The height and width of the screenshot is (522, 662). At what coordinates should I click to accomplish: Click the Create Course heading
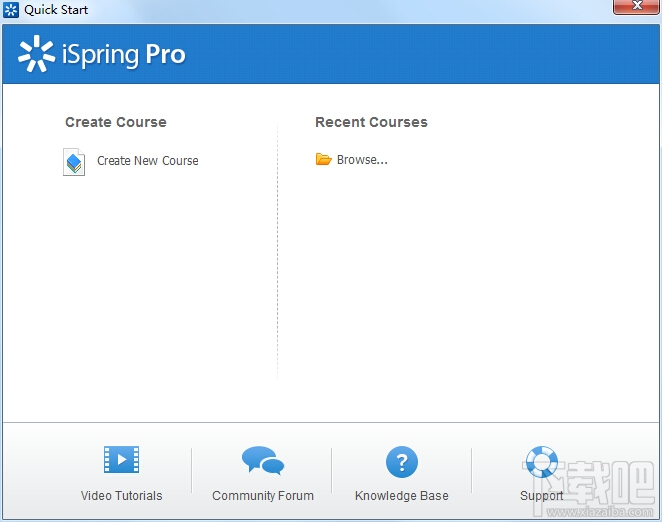tap(116, 122)
